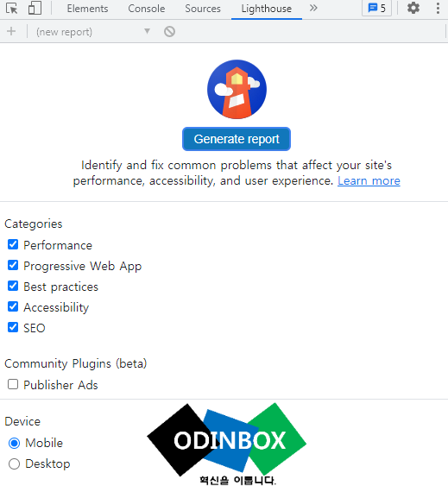Uncheck the Performance category

coord(13,244)
